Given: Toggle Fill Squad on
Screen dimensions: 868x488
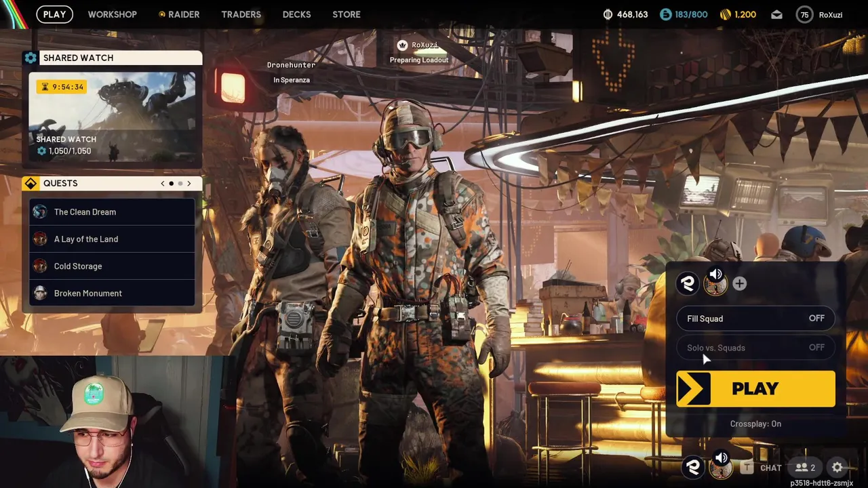Looking at the screenshot, I should pos(755,319).
